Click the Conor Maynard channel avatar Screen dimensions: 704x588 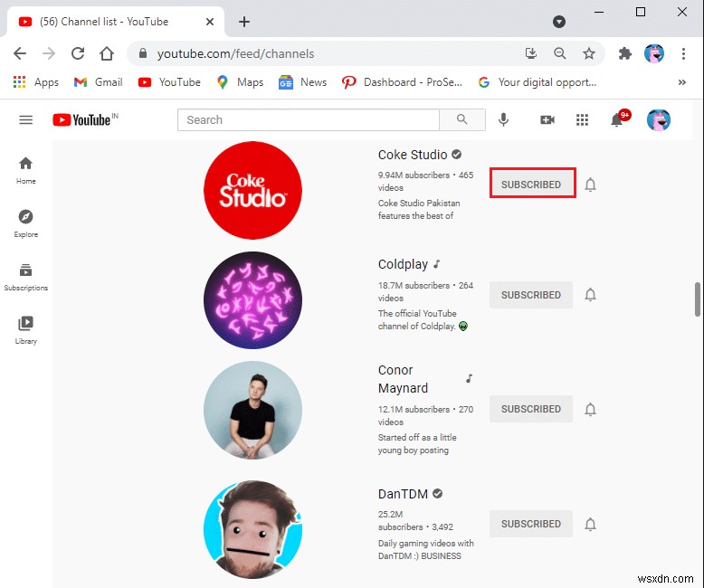(x=252, y=411)
